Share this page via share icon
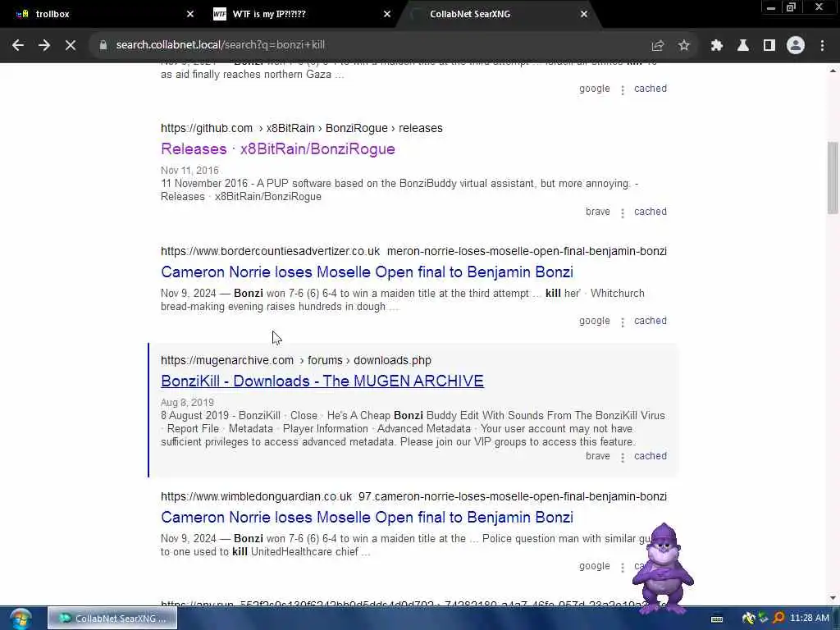840x630 pixels. 657,46
